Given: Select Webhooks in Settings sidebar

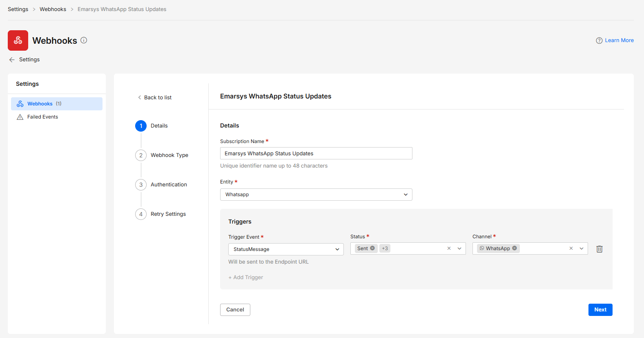Looking at the screenshot, I should pos(57,104).
